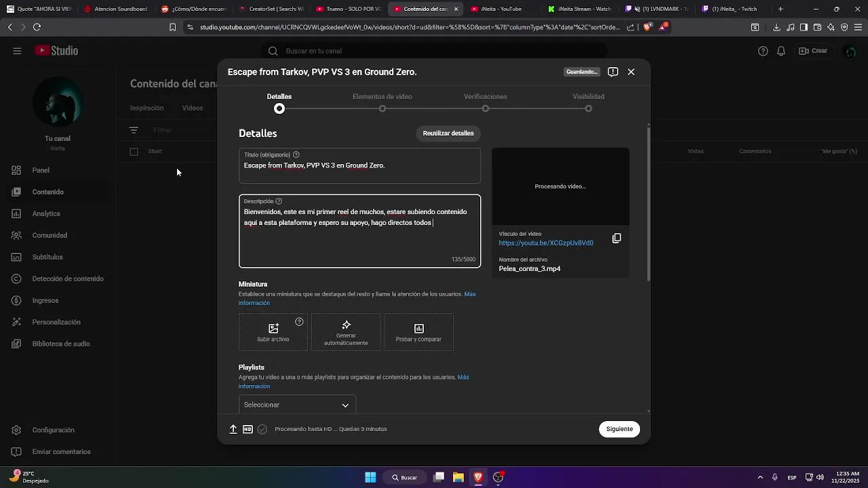
Task: Switch to the Inspiración tab
Action: coord(147,108)
